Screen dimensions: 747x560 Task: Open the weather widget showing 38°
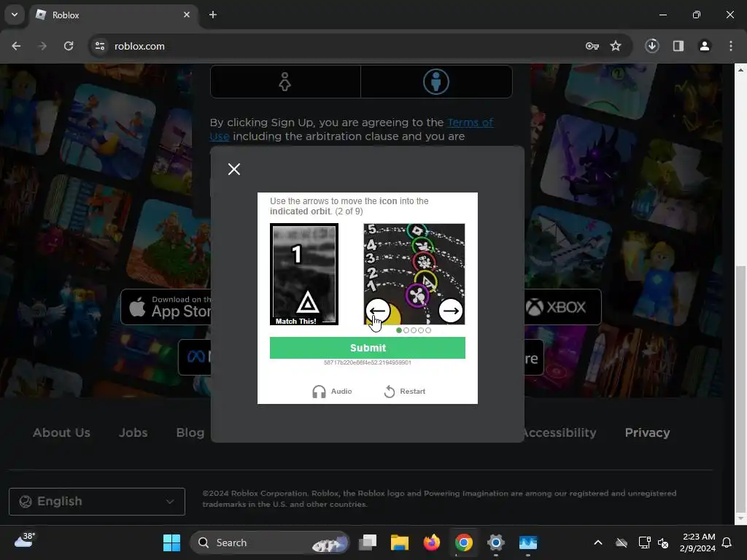coord(24,541)
